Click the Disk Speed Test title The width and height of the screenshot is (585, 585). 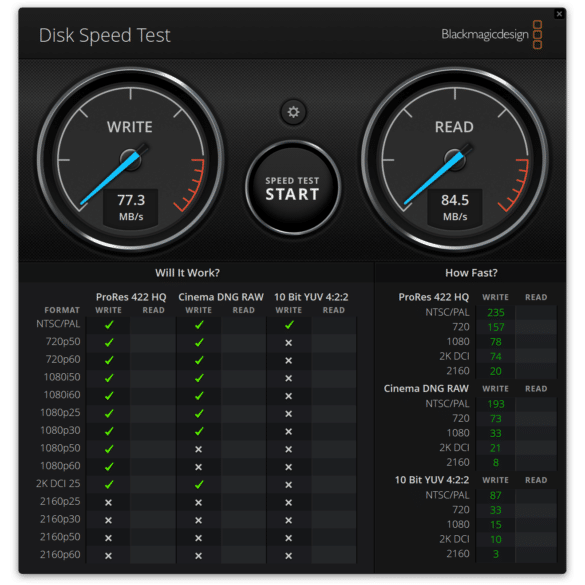(104, 35)
